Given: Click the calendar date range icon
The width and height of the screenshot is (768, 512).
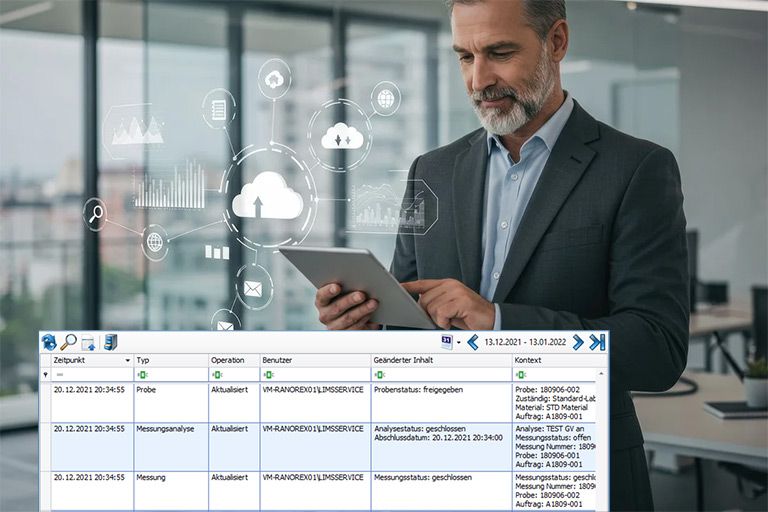Looking at the screenshot, I should [446, 342].
